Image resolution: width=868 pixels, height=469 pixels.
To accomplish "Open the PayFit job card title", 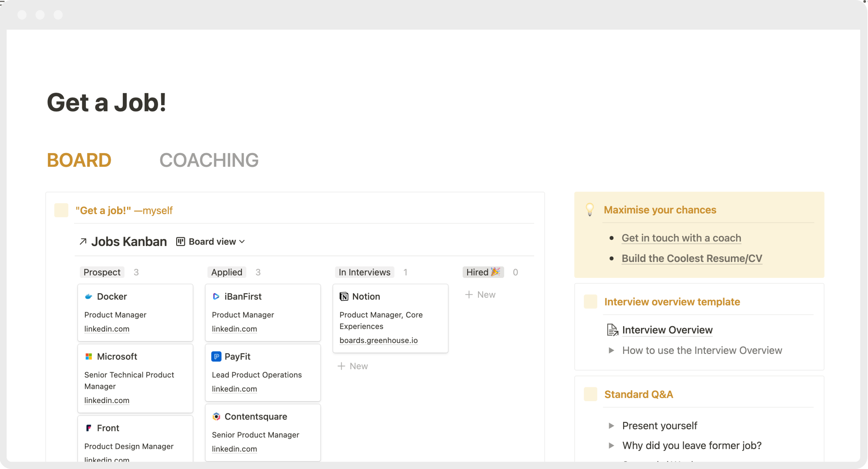I will pos(237,356).
